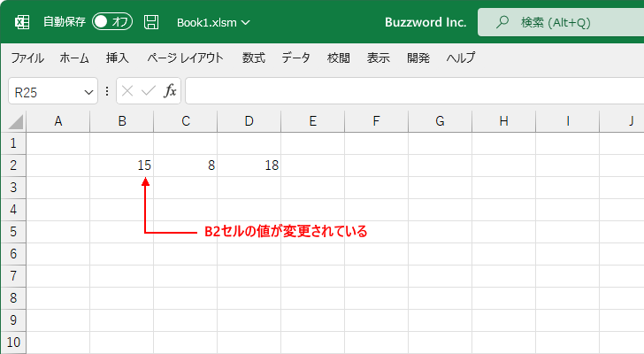Select row 4 header

tap(13, 210)
